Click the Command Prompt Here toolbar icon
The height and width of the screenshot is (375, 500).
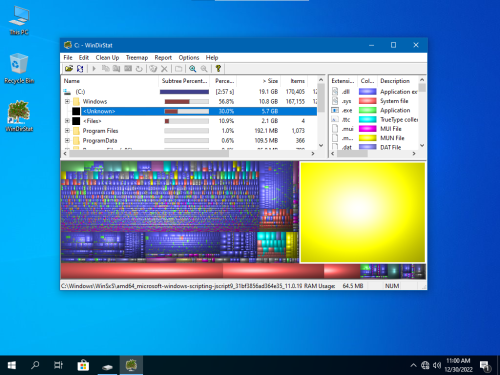pos(128,69)
